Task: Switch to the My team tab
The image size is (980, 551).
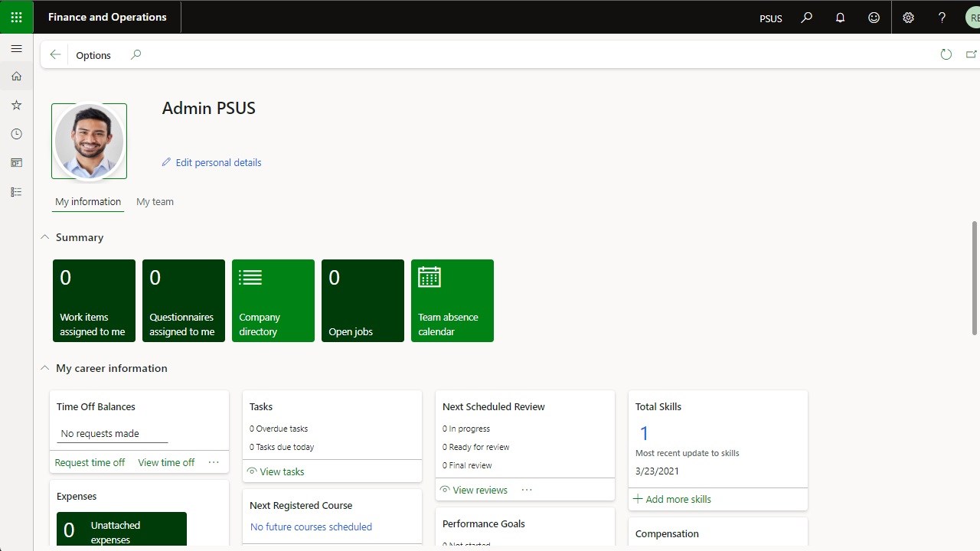Action: pos(155,202)
